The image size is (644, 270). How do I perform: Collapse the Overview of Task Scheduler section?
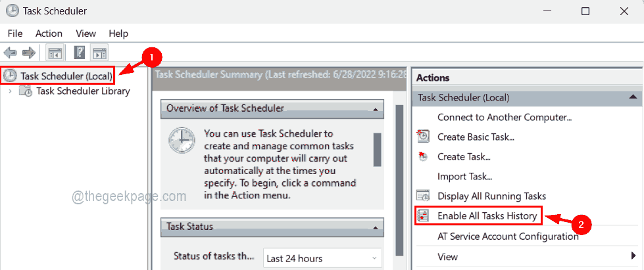tap(375, 108)
